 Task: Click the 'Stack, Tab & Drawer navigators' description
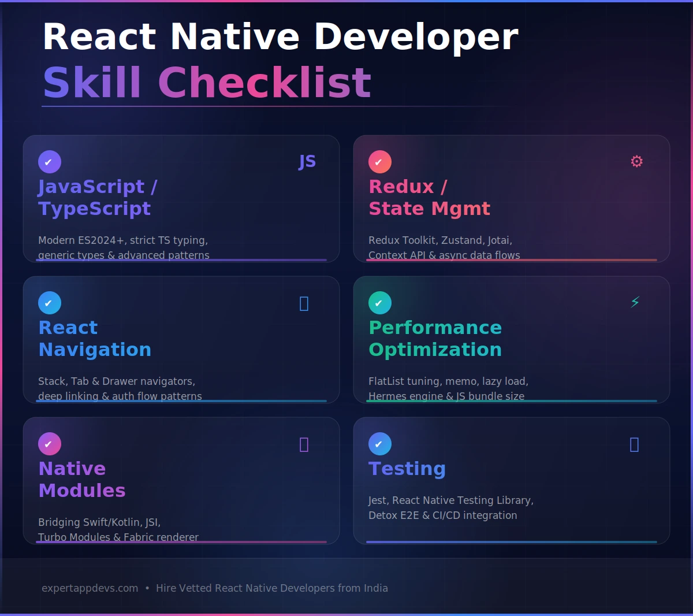click(117, 381)
